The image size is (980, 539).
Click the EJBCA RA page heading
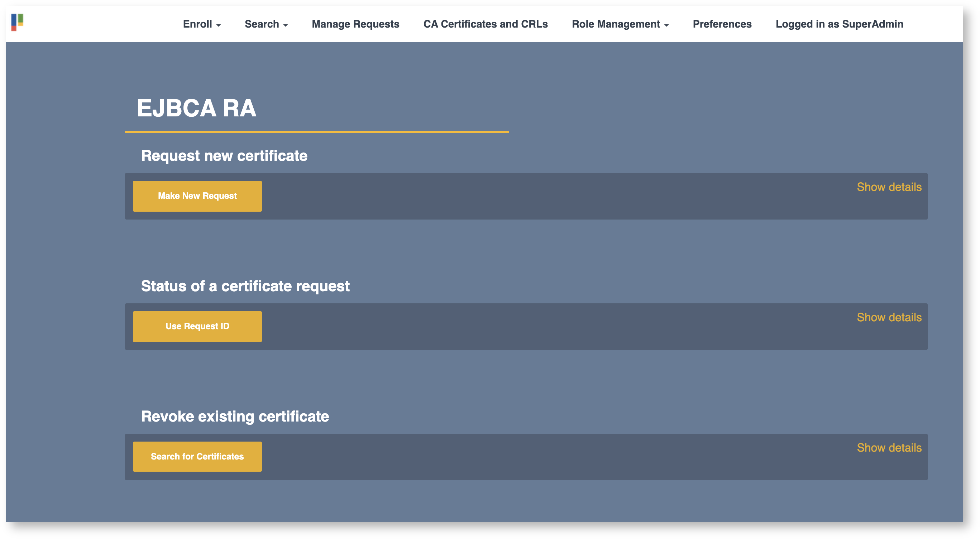[x=196, y=108]
